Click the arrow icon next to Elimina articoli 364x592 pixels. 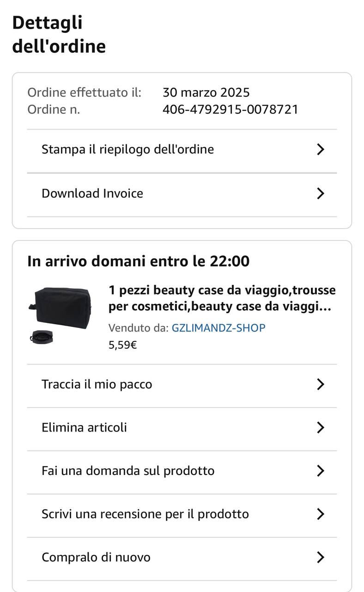[321, 427]
